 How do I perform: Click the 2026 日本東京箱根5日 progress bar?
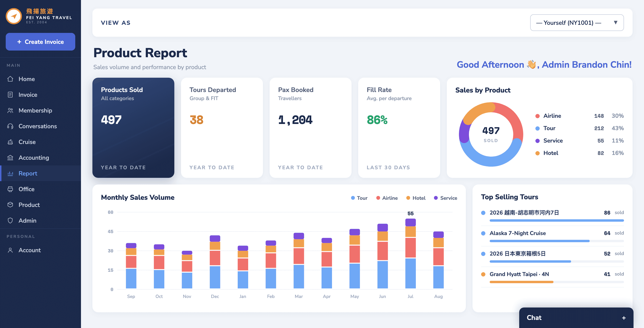click(557, 261)
